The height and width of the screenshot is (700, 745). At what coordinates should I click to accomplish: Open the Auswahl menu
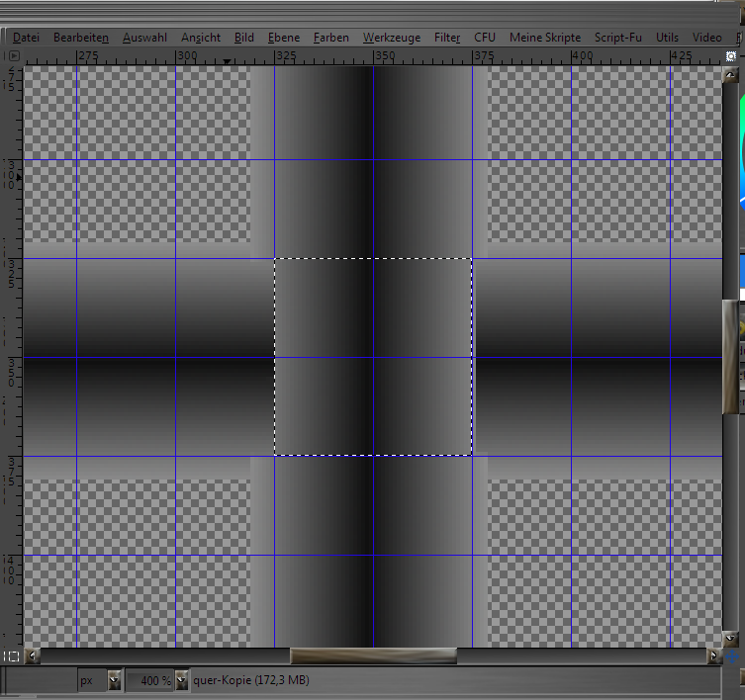[x=144, y=38]
